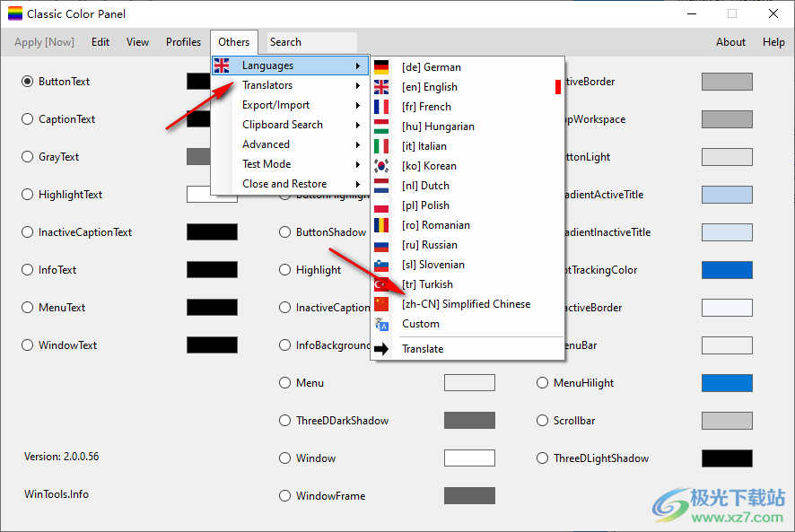
Task: Select the WindowFrame radio button
Action: (285, 496)
